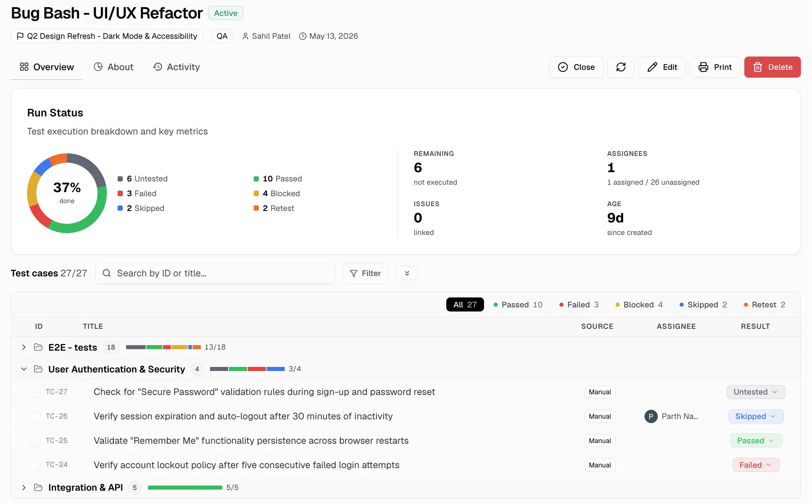Click the green Passed legend swatch
Image resolution: width=812 pixels, height=504 pixels.
(256, 179)
